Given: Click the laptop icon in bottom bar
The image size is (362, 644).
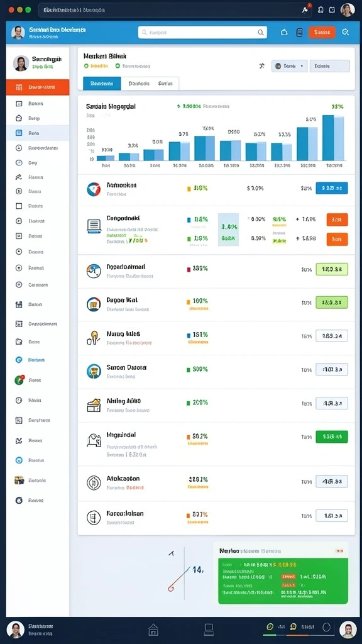Looking at the screenshot, I should coord(209,629).
